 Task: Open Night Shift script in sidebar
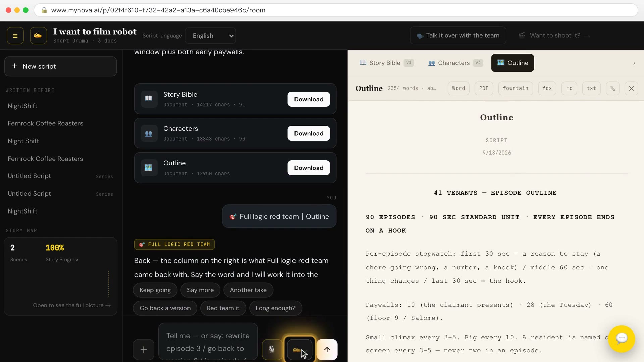point(23,141)
